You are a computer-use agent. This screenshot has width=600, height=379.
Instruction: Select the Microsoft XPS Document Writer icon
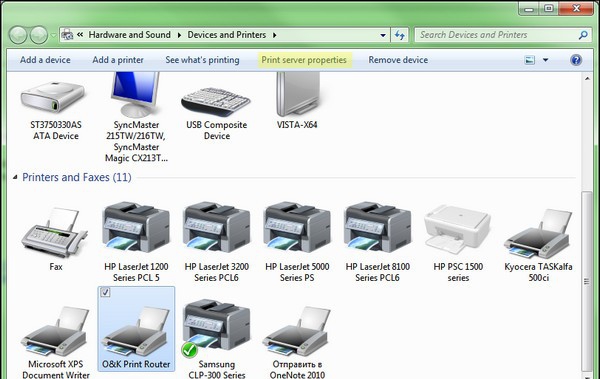click(55, 331)
